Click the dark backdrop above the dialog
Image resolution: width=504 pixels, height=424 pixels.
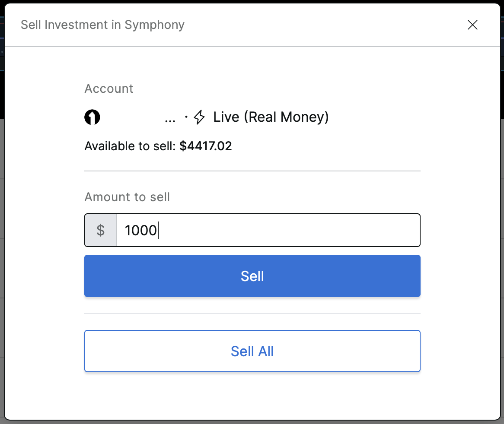pos(252,1)
